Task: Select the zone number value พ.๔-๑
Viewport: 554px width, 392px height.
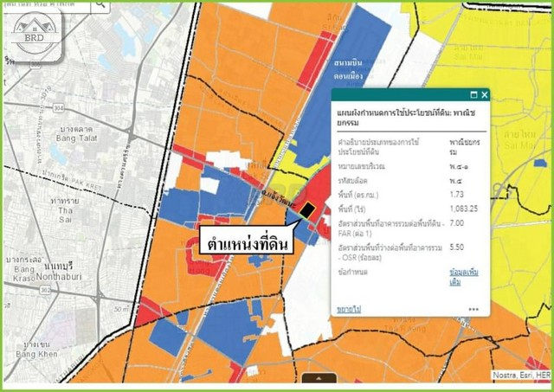Action: (x=460, y=166)
